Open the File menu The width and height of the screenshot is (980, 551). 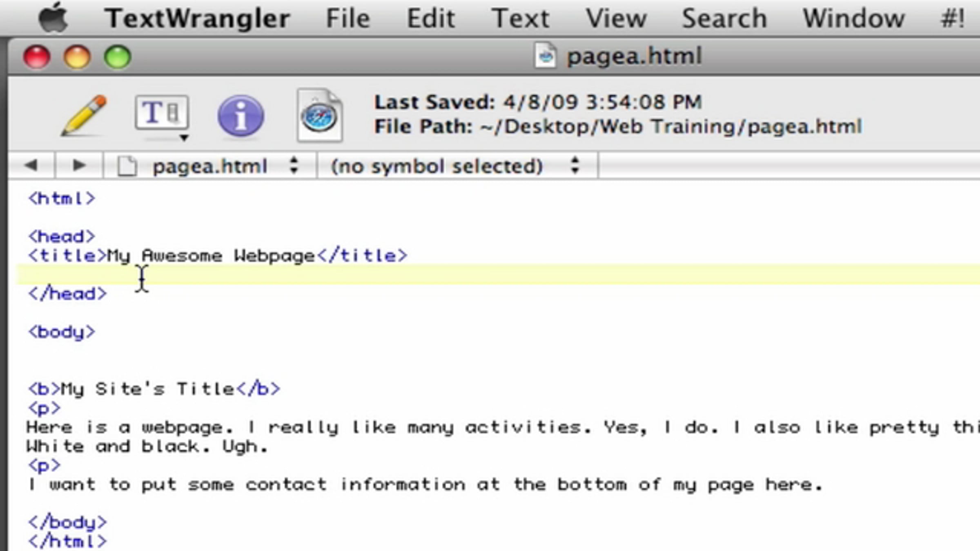click(x=348, y=18)
